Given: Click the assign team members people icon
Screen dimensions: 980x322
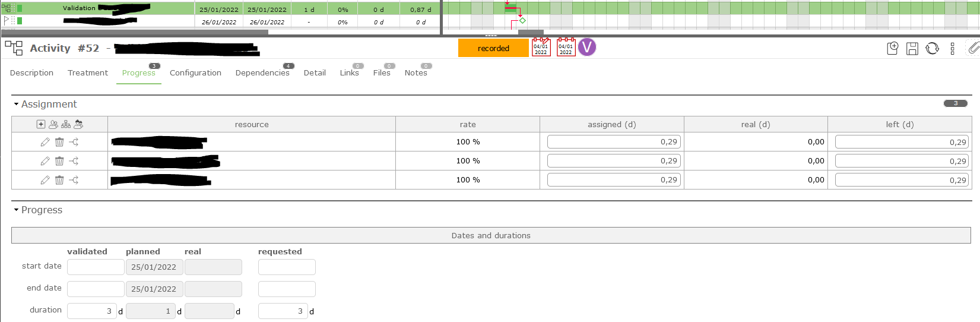Looking at the screenshot, I should pos(53,124).
